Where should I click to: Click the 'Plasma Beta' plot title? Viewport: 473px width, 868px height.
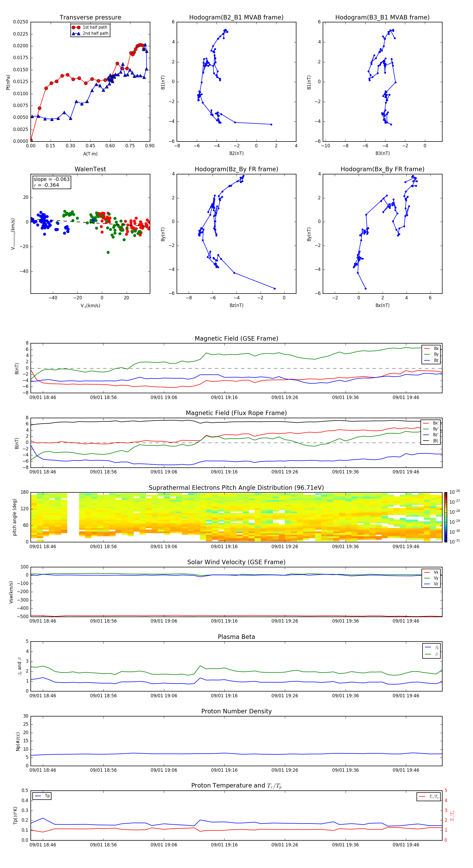pyautogui.click(x=236, y=637)
